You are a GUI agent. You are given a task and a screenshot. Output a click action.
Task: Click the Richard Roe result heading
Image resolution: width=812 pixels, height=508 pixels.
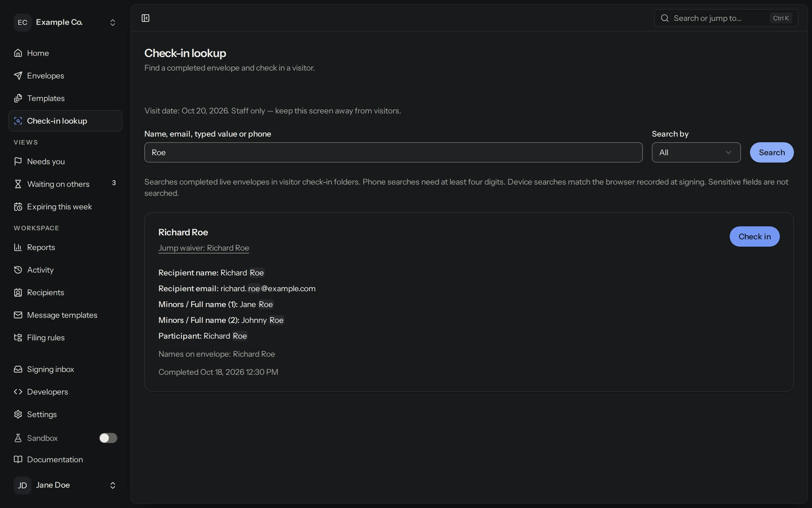coord(183,232)
